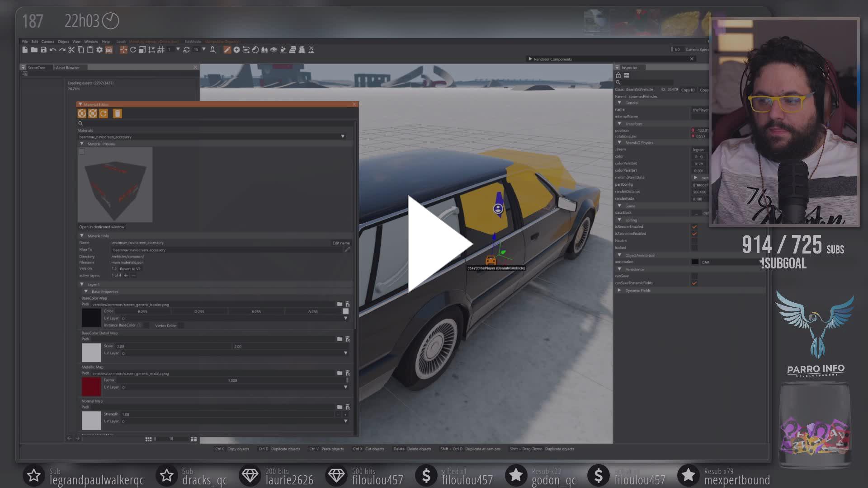Open the Camera menu

[47, 42]
